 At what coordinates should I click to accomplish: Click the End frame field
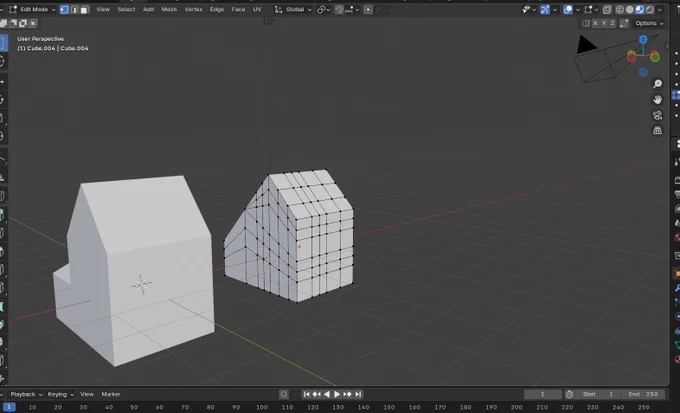(644, 394)
